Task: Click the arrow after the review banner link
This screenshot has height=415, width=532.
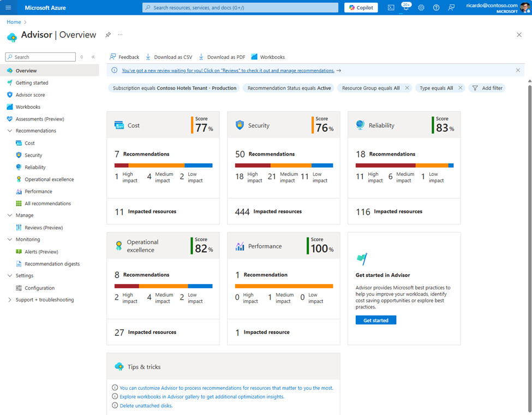Action: 339,70
